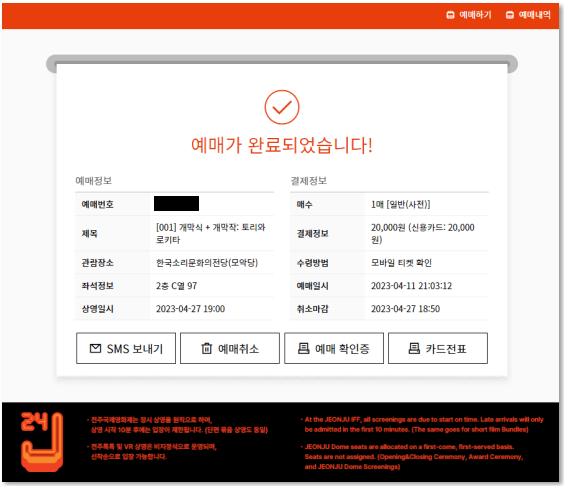Click the title text [001] 개막식 + 개막작
The image size is (564, 486).
coord(210,233)
